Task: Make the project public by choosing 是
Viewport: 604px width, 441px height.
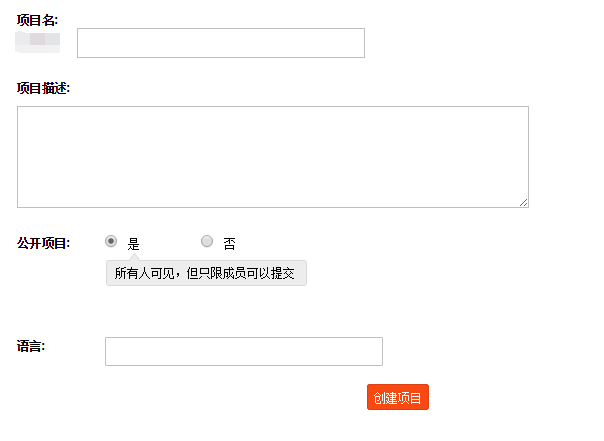Action: tap(111, 241)
